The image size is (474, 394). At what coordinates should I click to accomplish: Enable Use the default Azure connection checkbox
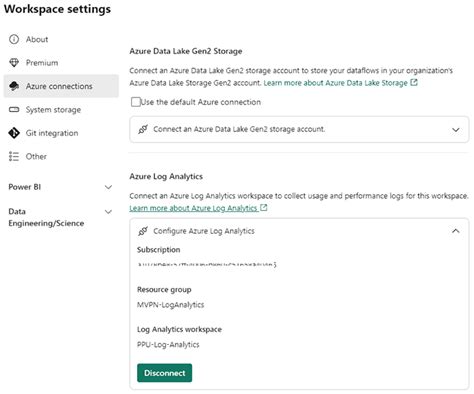pos(136,102)
